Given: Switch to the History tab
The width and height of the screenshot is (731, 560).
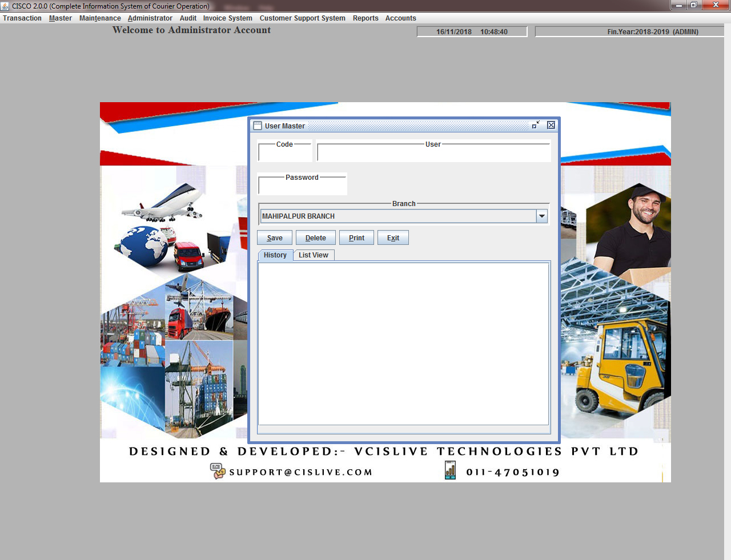Looking at the screenshot, I should click(275, 255).
